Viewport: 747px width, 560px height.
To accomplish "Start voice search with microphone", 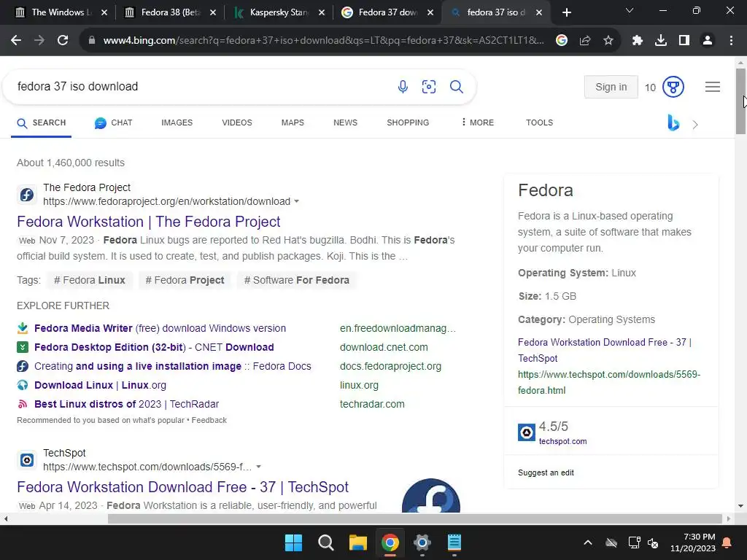I will point(403,87).
